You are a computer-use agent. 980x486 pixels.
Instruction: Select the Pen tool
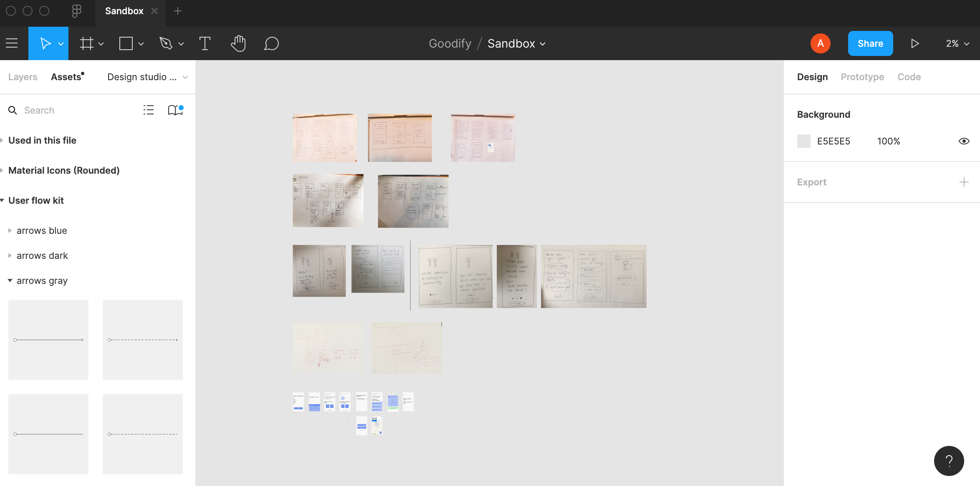pyautogui.click(x=166, y=43)
